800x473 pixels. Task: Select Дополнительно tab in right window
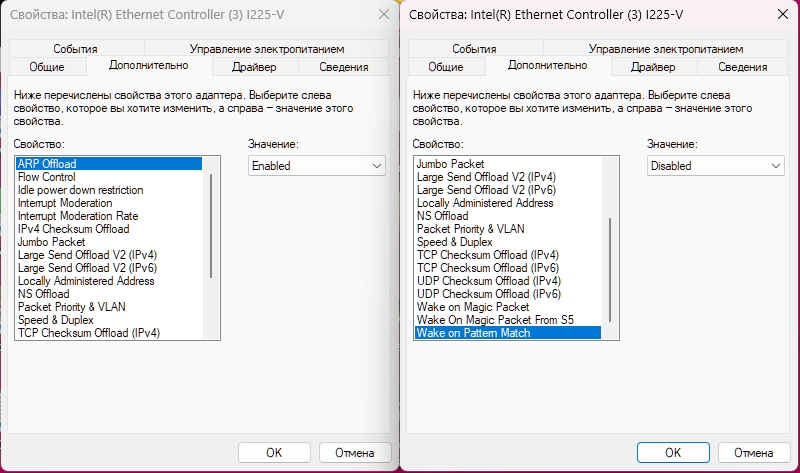click(547, 65)
